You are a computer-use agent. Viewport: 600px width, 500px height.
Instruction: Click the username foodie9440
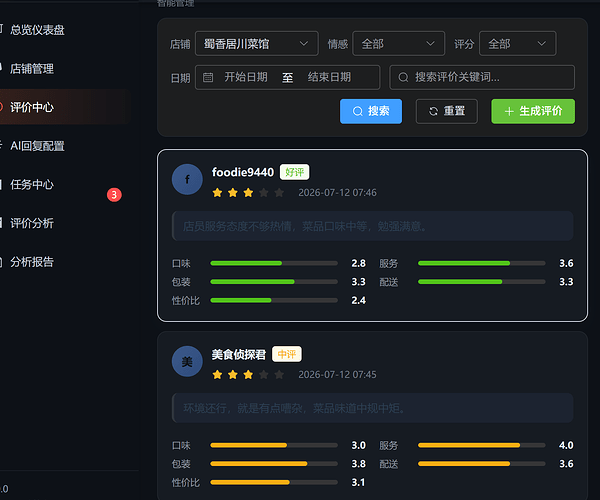pos(243,172)
